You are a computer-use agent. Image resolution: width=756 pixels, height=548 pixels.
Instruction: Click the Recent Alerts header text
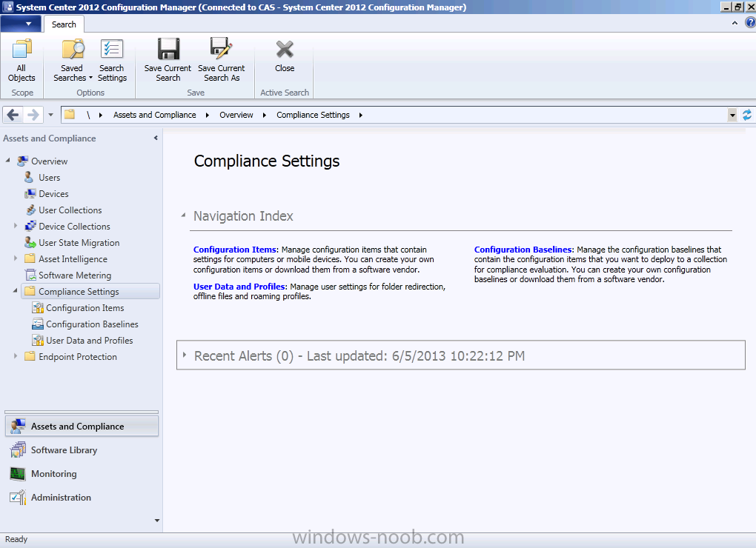pyautogui.click(x=359, y=356)
